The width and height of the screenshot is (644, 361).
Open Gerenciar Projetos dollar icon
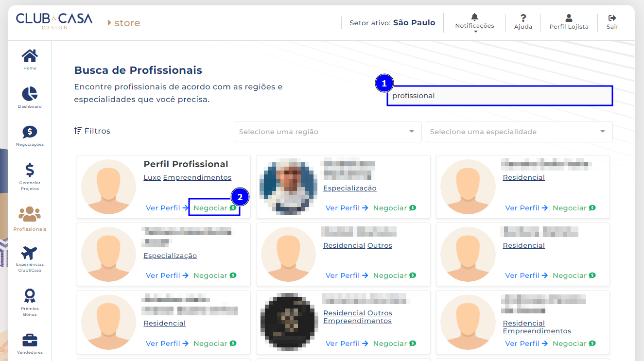(30, 171)
